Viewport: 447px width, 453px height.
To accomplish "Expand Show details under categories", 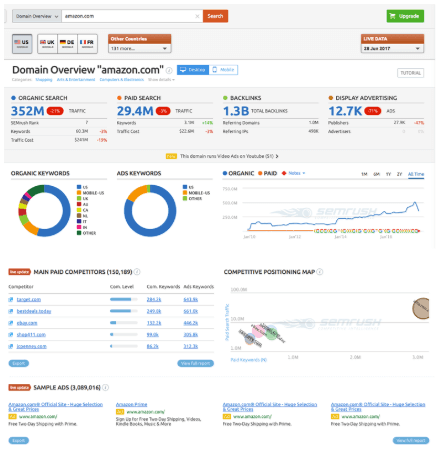I will [x=161, y=80].
